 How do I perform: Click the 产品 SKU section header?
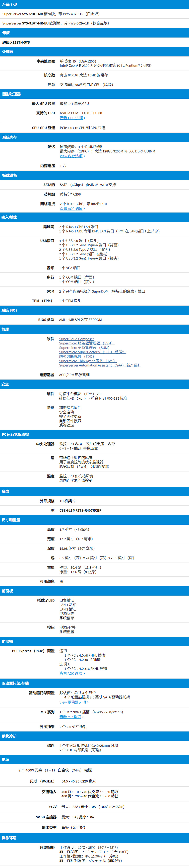tap(9, 4)
